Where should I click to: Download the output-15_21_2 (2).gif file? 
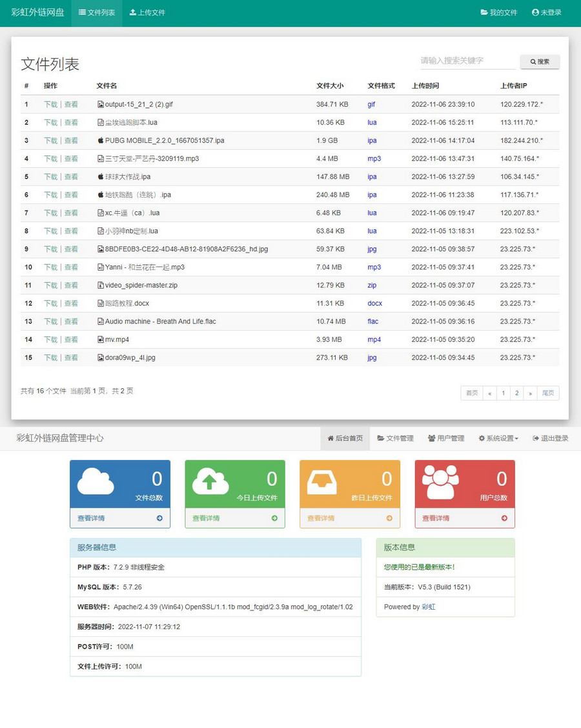point(50,104)
